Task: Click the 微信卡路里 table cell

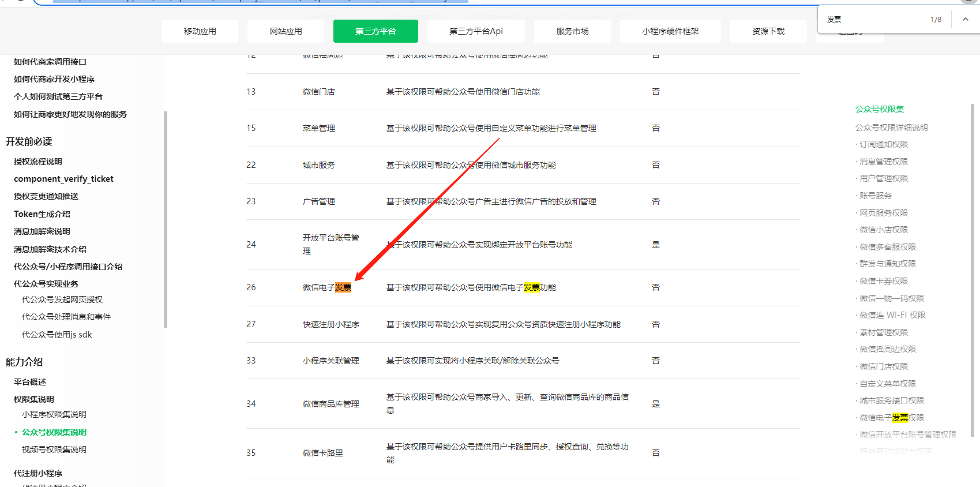Action: coord(323,453)
